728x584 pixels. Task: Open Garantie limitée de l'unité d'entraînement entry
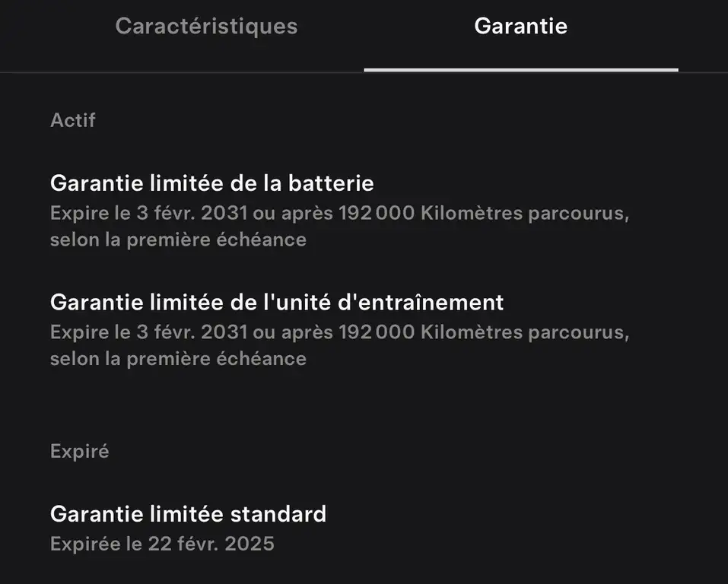277,302
